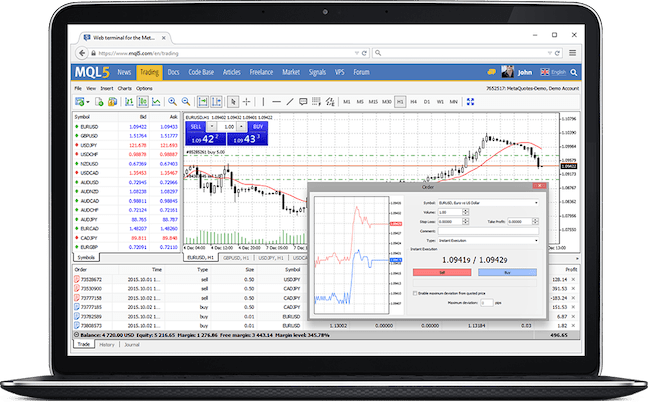Select the H1 timeframe
This screenshot has height=402, width=648.
[400, 102]
